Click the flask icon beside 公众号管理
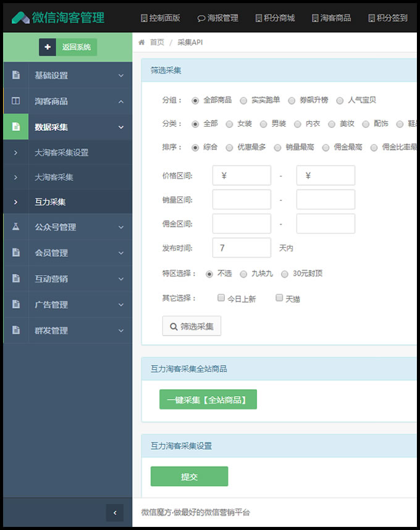The height and width of the screenshot is (530, 420). [x=16, y=227]
